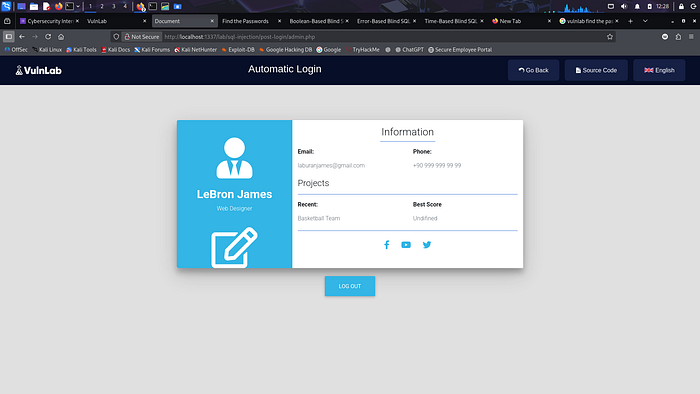Open the Firefox account icon in the toolbar

[x=665, y=37]
